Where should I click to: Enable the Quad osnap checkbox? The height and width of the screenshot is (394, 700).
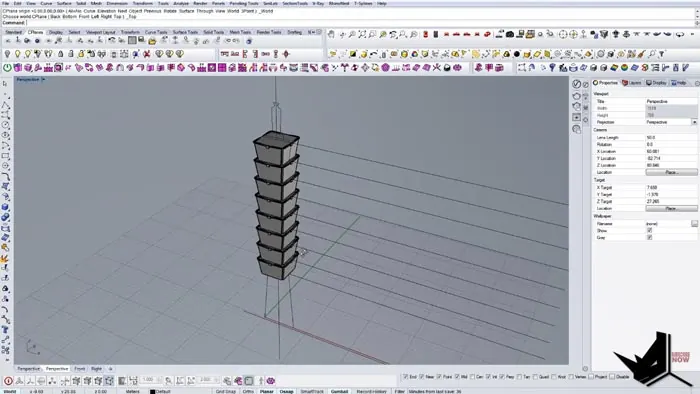(x=535, y=377)
